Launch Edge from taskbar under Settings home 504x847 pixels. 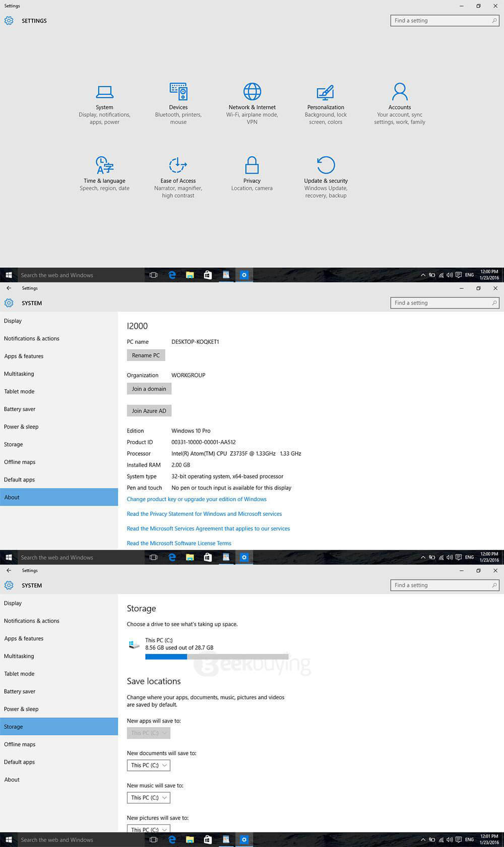pyautogui.click(x=172, y=275)
